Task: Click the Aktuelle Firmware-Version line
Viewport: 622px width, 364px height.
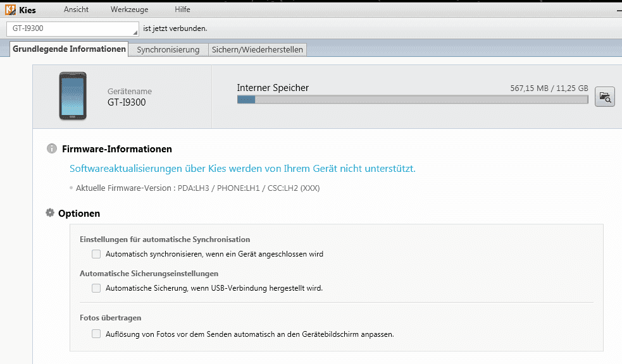Action: 197,188
